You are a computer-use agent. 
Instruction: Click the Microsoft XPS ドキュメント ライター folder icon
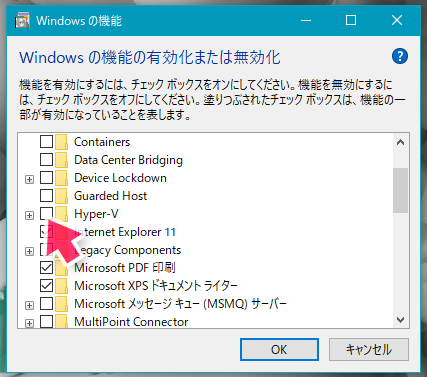pyautogui.click(x=61, y=286)
